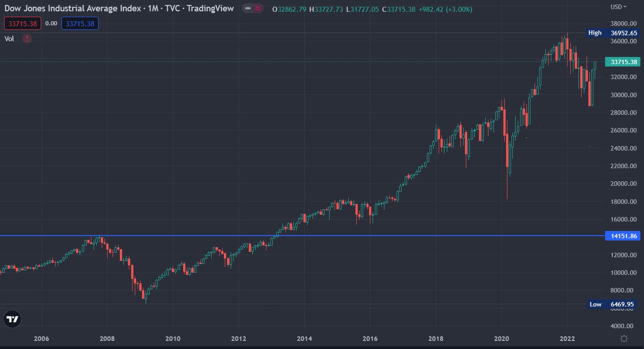Click the close value C33715.38
Screen dimensions: 644x349
[398, 9]
